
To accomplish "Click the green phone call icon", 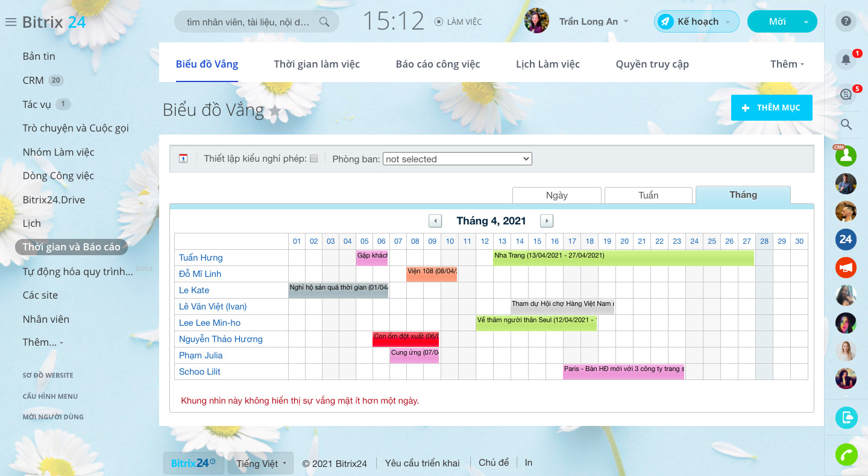I will point(846,454).
